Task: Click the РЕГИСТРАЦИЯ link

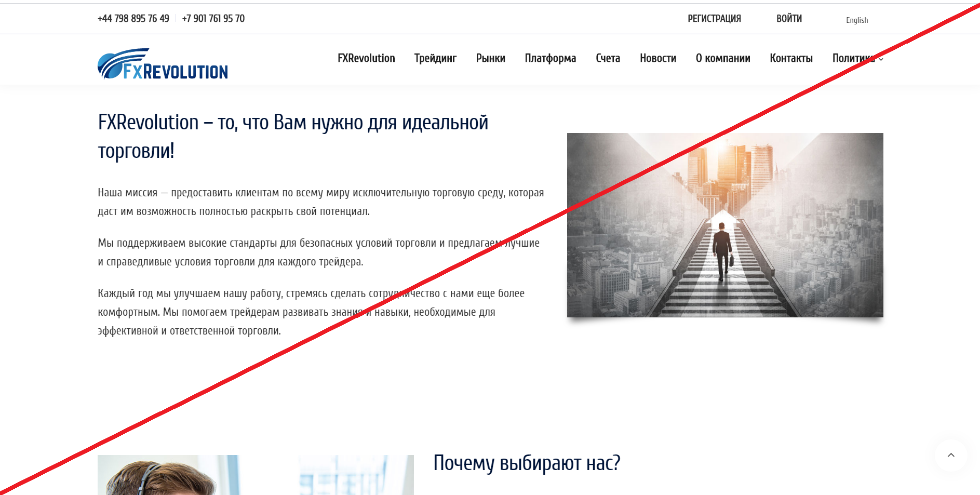Action: [x=714, y=19]
